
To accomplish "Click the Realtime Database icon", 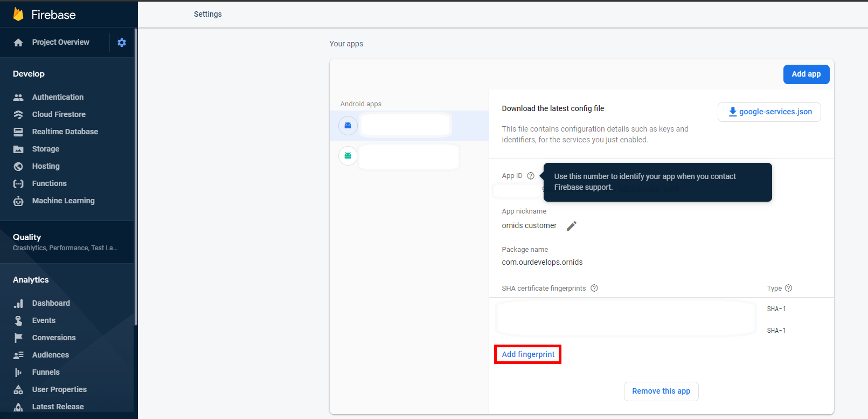I will 18,132.
